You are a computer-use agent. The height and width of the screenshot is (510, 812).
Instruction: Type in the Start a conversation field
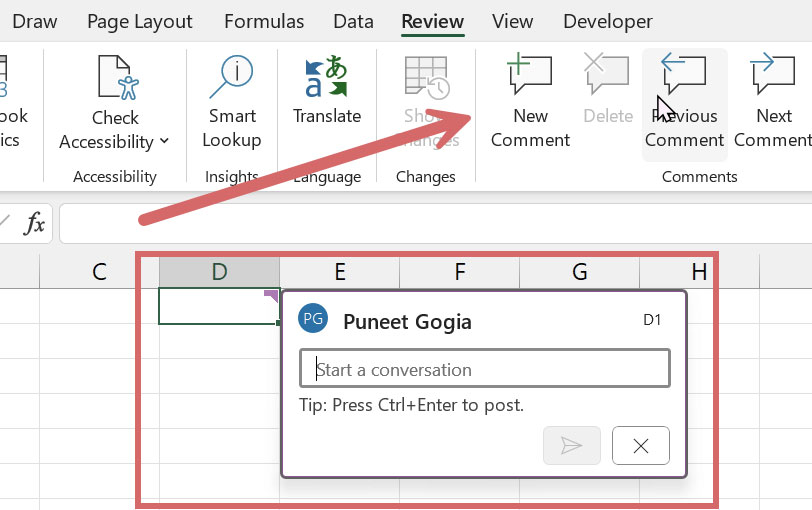pyautogui.click(x=485, y=369)
